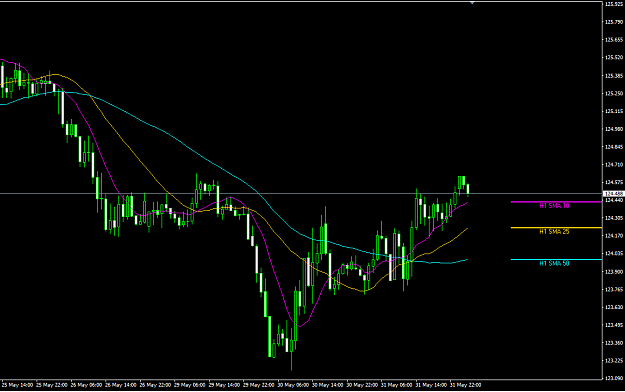The height and width of the screenshot is (392, 625).
Task: Click the 123.360 value on price axis
Action: 614,343
